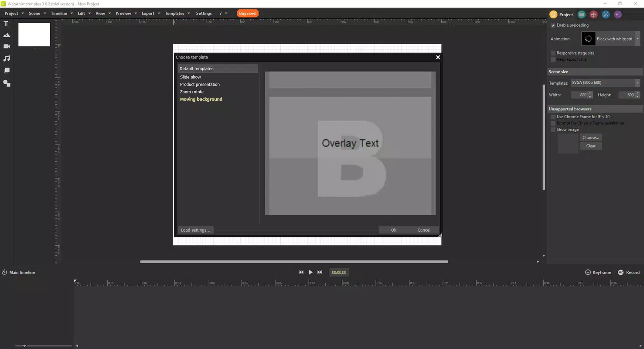This screenshot has width=644, height=349.
Task: Open the Settings menu
Action: 204,14
